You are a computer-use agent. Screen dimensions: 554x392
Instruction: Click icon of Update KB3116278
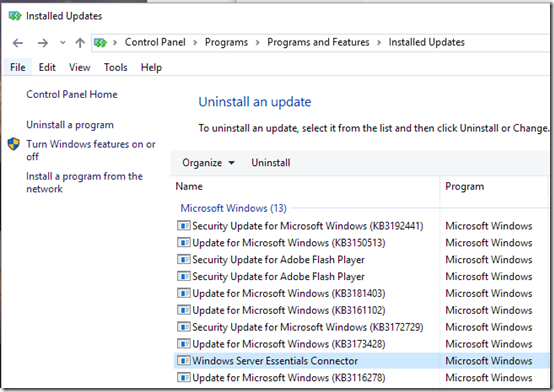click(x=184, y=378)
